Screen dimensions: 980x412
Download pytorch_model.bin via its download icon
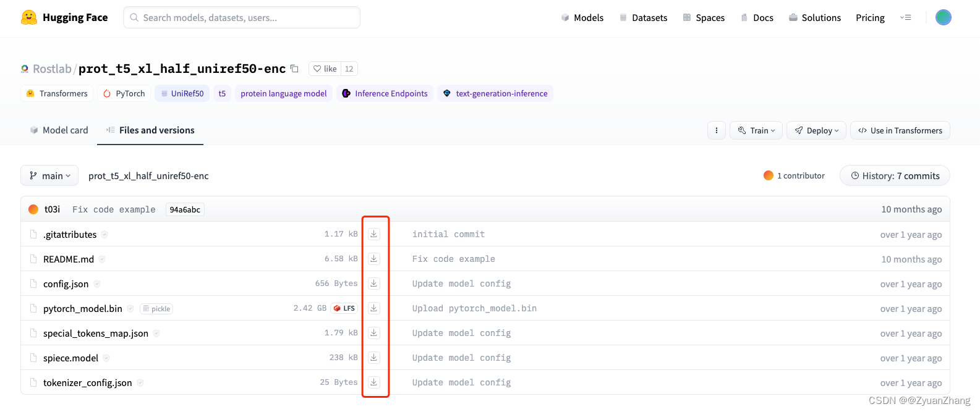374,308
